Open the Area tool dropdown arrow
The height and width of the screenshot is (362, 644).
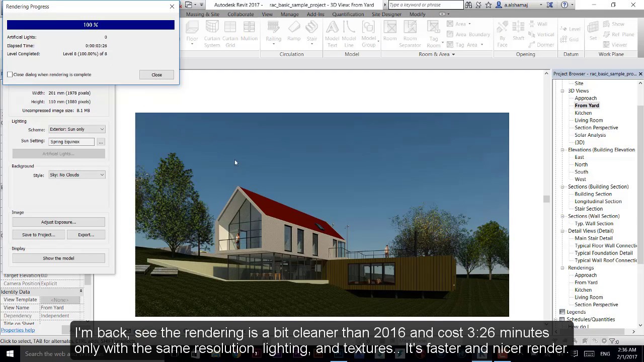click(x=469, y=24)
